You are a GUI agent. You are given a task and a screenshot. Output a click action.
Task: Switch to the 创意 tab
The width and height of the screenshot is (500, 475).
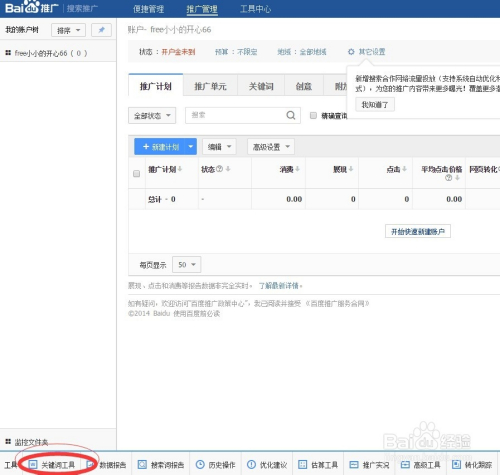(304, 86)
